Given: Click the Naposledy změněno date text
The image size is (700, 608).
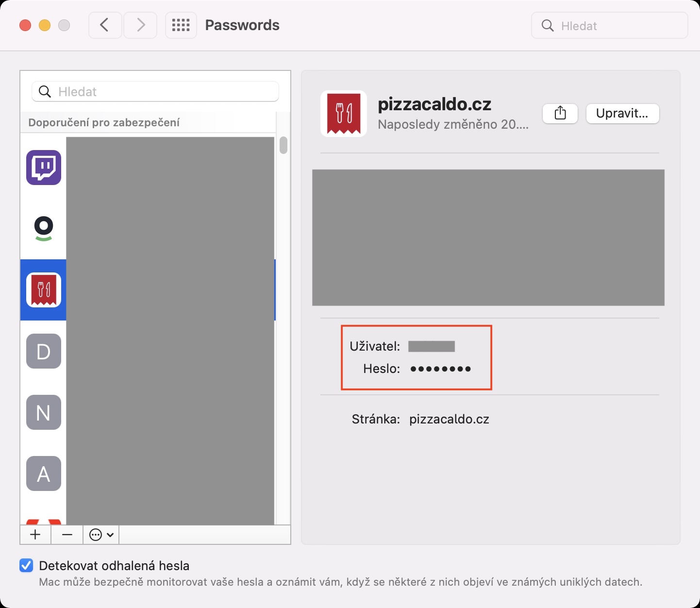Looking at the screenshot, I should pyautogui.click(x=453, y=124).
